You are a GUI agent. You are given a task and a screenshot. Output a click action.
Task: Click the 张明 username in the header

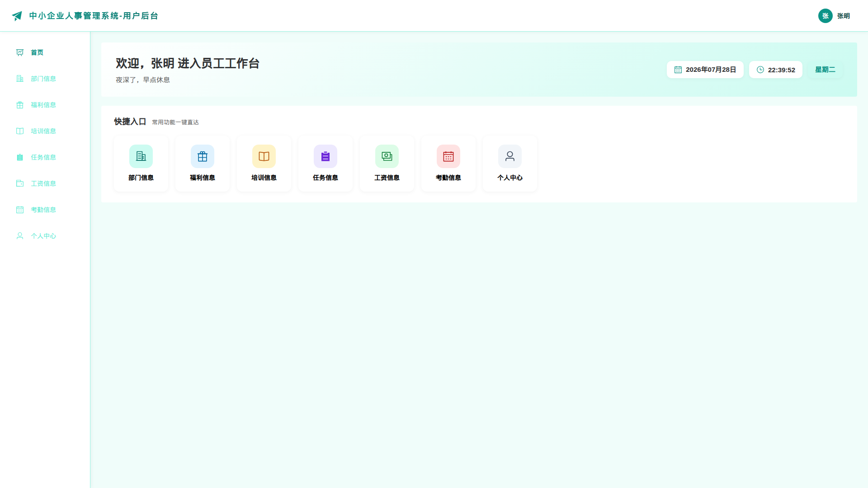coord(844,16)
